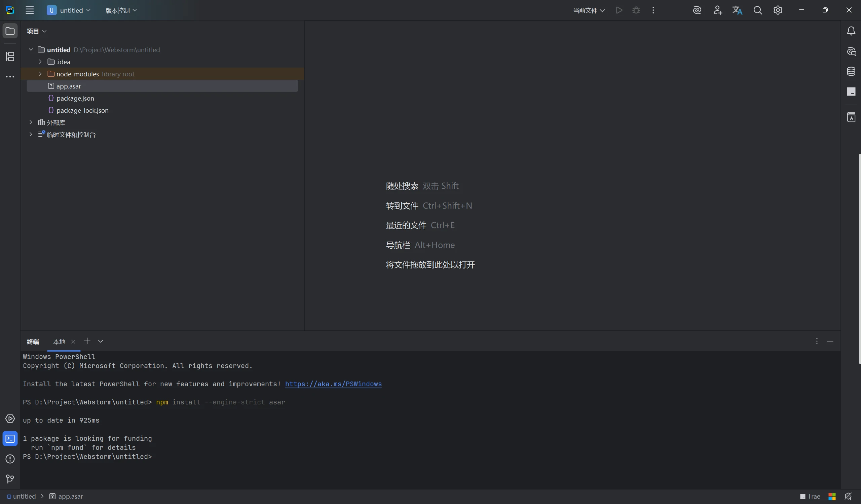Image resolution: width=861 pixels, height=504 pixels.
Task: Open the Database tool window icon
Action: pyautogui.click(x=851, y=71)
